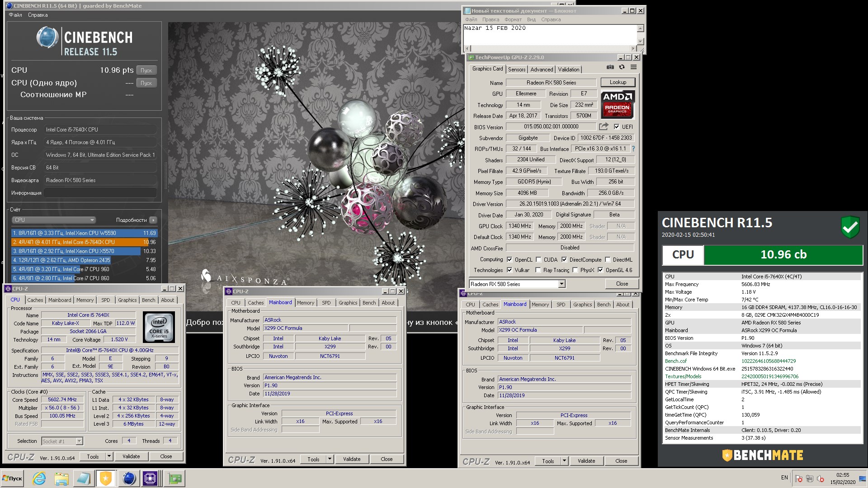Click Validate in the left CPU-Z window
Screen dimensions: 868x488
pyautogui.click(x=131, y=456)
